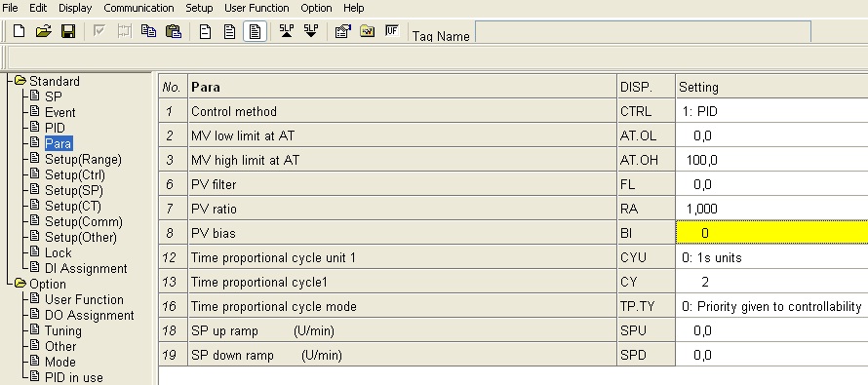
Task: Open Time proportional cycle mode setting
Action: pyautogui.click(x=771, y=306)
